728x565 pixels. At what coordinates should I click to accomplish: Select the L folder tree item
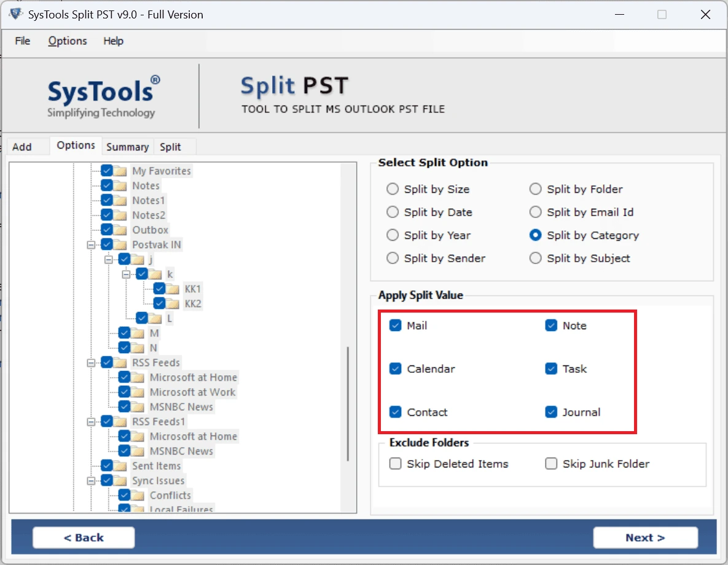[170, 319]
